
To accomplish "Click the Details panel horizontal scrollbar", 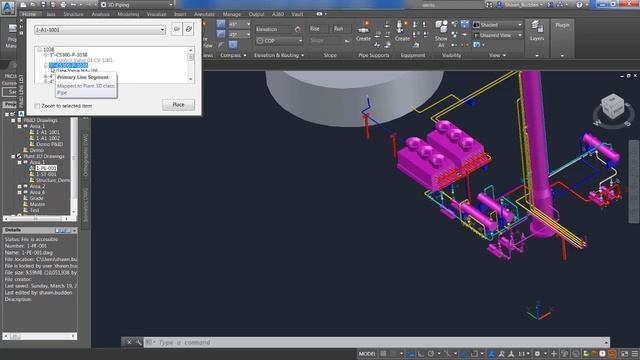I will point(40,336).
